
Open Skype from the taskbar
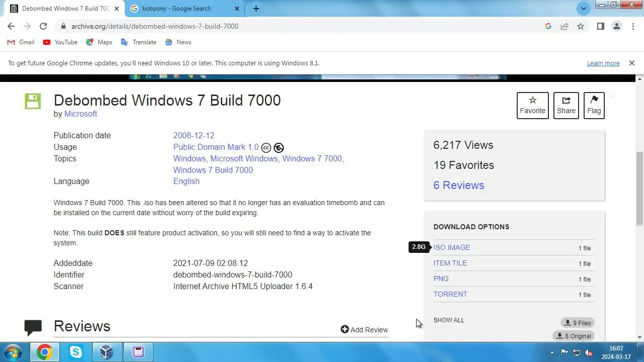click(75, 352)
